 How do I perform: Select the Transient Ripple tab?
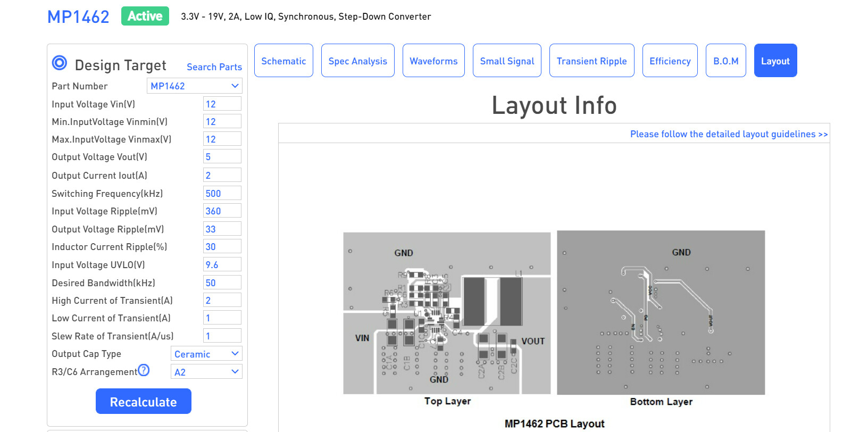coord(592,61)
